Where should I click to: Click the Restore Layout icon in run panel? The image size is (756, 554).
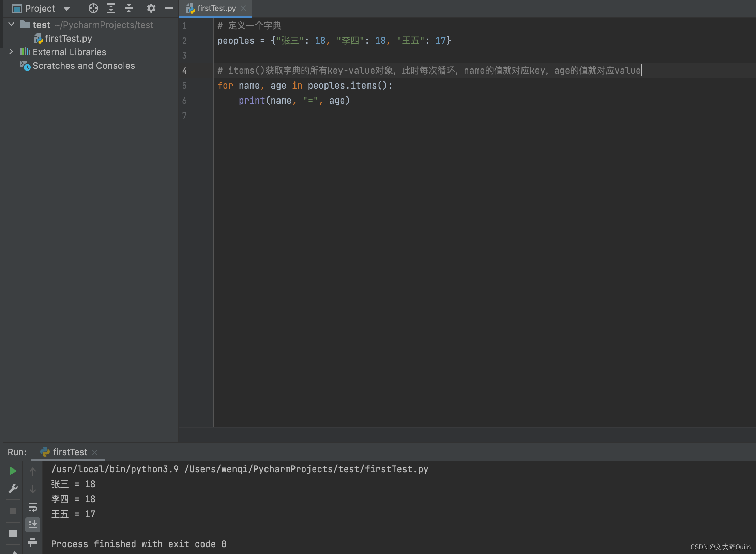[x=13, y=533]
